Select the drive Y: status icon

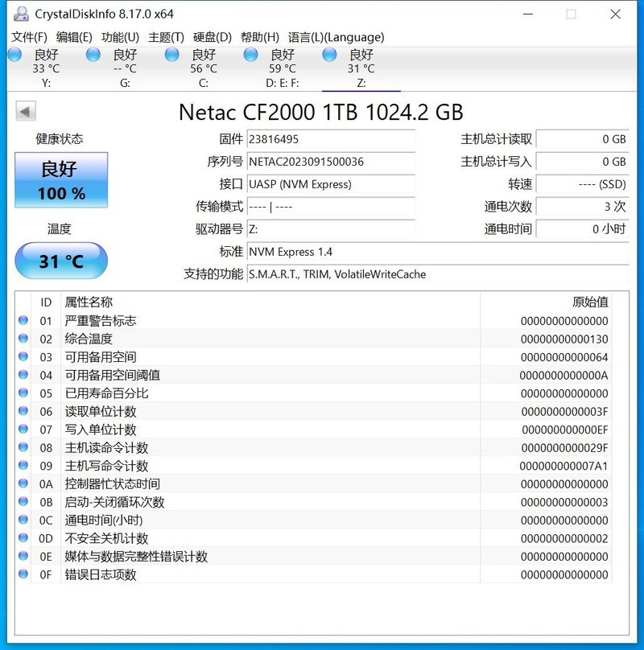[x=13, y=55]
